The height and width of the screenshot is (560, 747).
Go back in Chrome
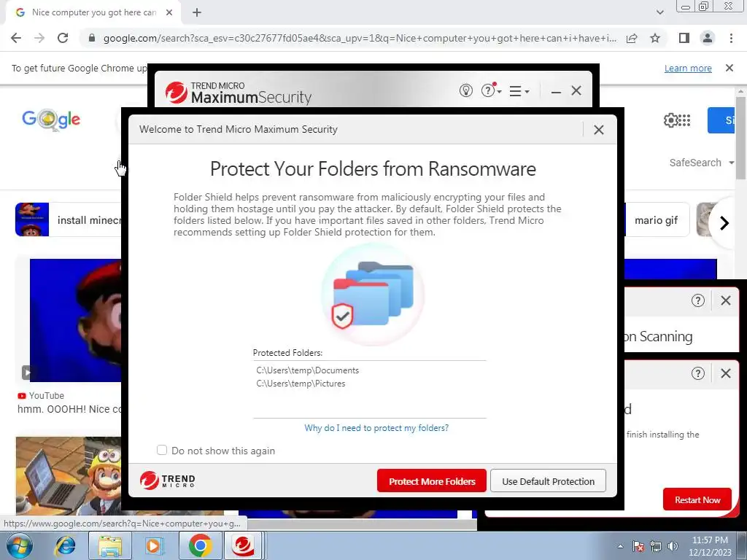16,38
